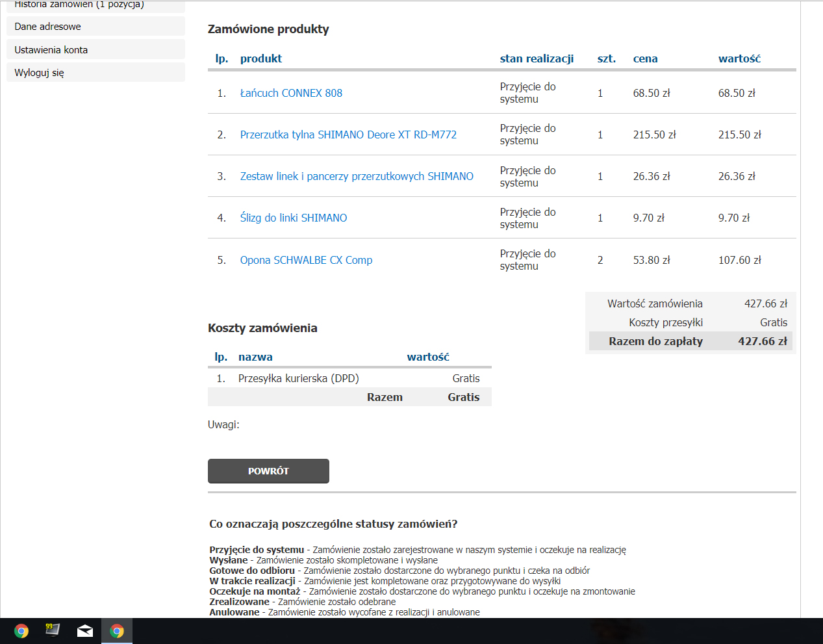Open Ustawienia konta menu item
The height and width of the screenshot is (644, 823).
(51, 50)
